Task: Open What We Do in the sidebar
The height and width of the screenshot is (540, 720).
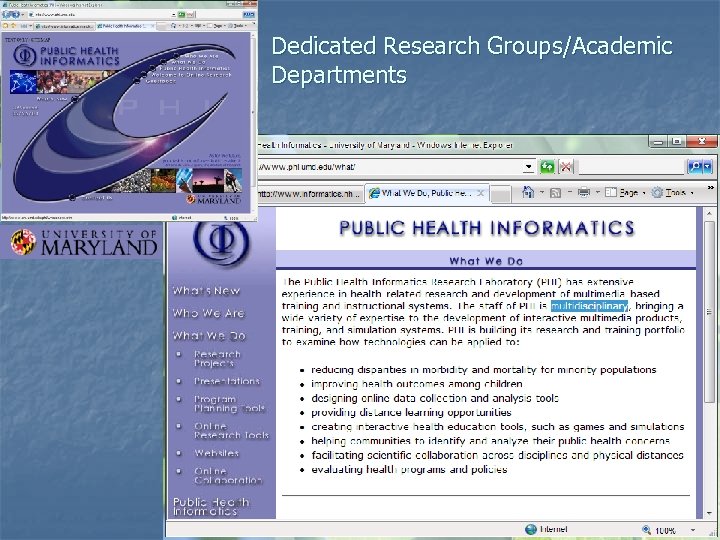Action: (209, 336)
